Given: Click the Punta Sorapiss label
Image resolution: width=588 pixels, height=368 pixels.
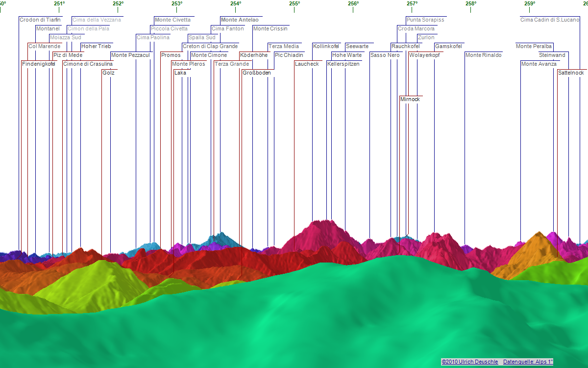Looking at the screenshot, I should (x=425, y=20).
